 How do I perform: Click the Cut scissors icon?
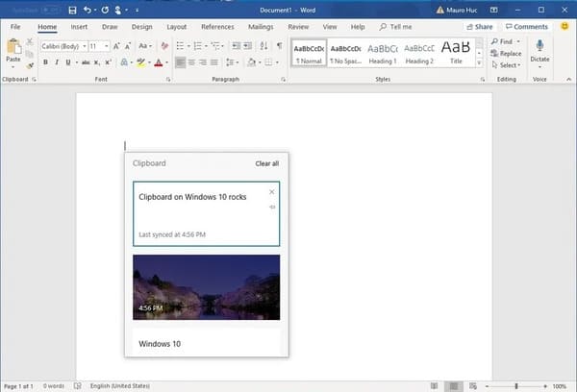[30, 41]
